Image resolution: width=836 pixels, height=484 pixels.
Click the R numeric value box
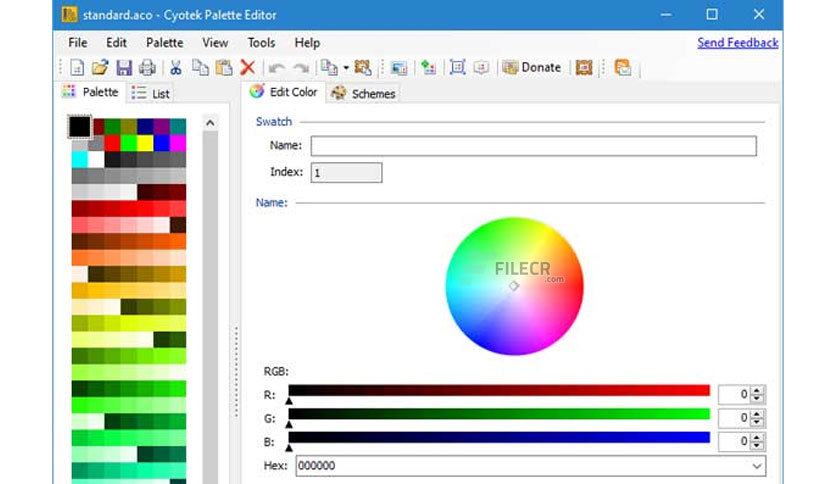[734, 394]
